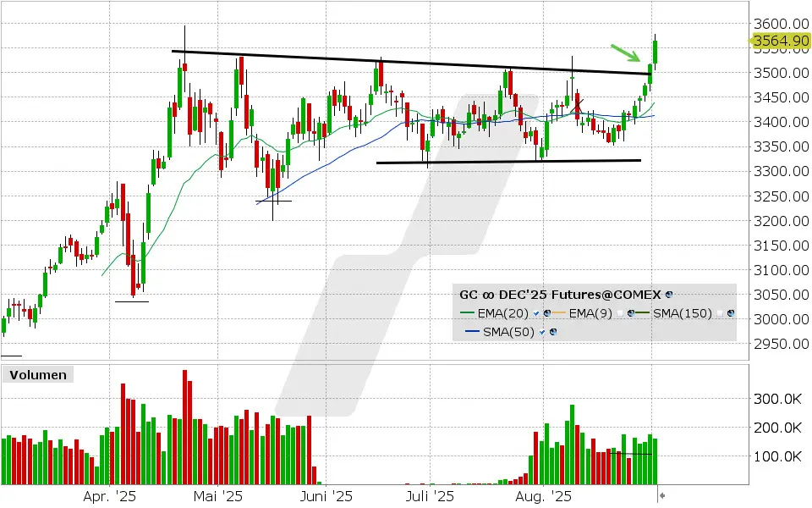The width and height of the screenshot is (812, 508).
Task: Select the GC DEC'25 Futures@COMEX title
Action: click(x=560, y=295)
